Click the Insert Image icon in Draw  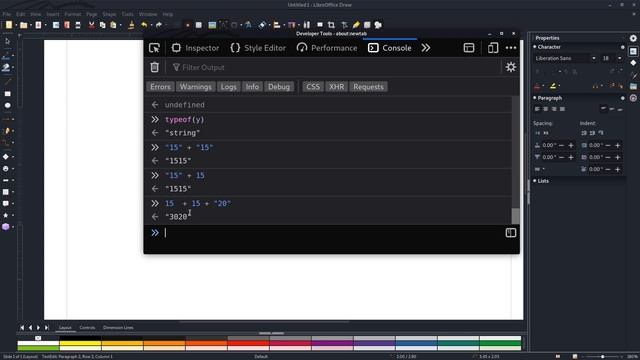212,25
